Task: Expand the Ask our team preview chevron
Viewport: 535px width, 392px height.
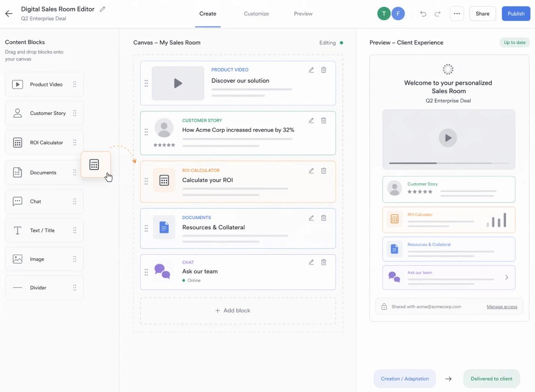Action: 507,278
